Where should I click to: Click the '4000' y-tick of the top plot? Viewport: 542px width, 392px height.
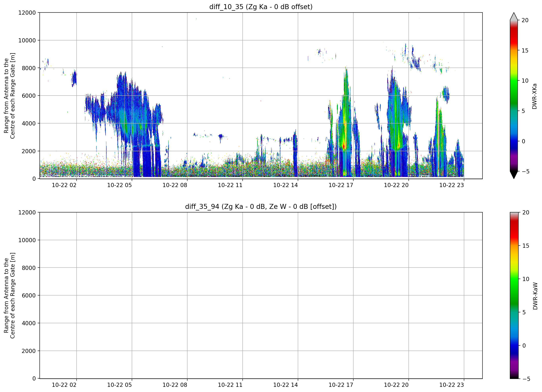tap(29, 124)
